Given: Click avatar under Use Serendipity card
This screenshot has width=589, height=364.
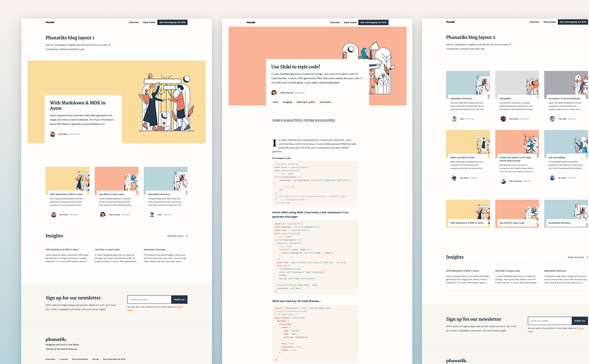Looking at the screenshot, I should point(552,178).
